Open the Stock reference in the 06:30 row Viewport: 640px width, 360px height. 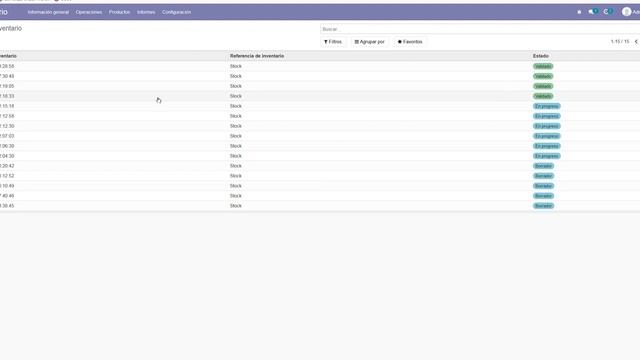click(x=236, y=146)
